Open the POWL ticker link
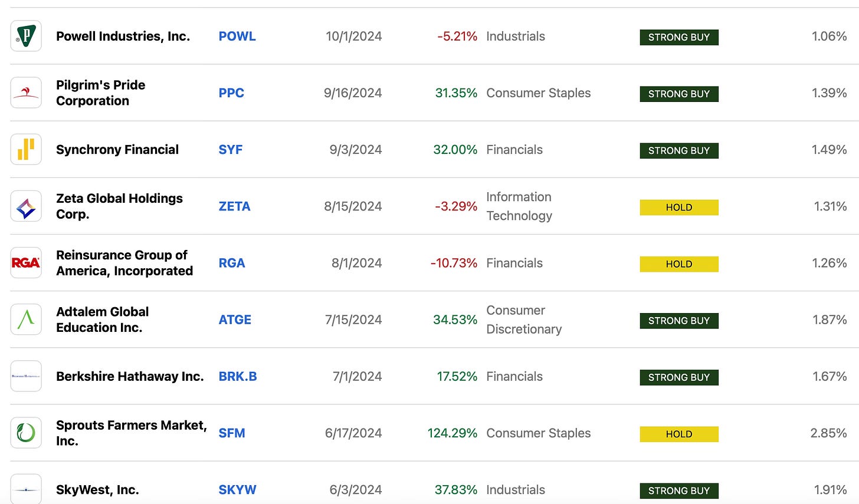 [x=237, y=37]
